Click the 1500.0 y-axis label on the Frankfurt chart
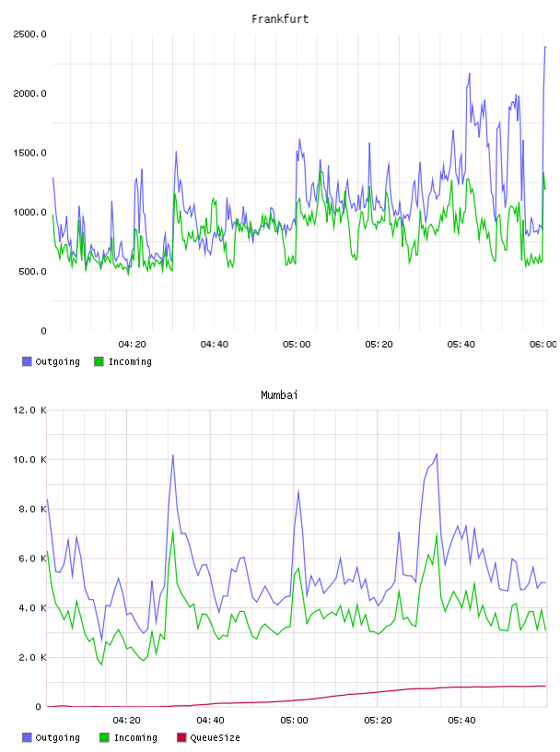The width and height of the screenshot is (560, 752). click(x=29, y=153)
